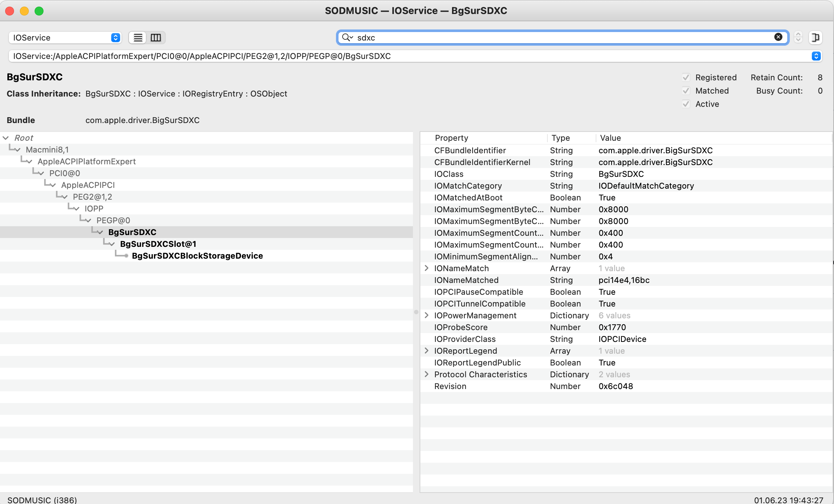Sort by the Property column header
This screenshot has height=504, width=834.
coord(451,138)
